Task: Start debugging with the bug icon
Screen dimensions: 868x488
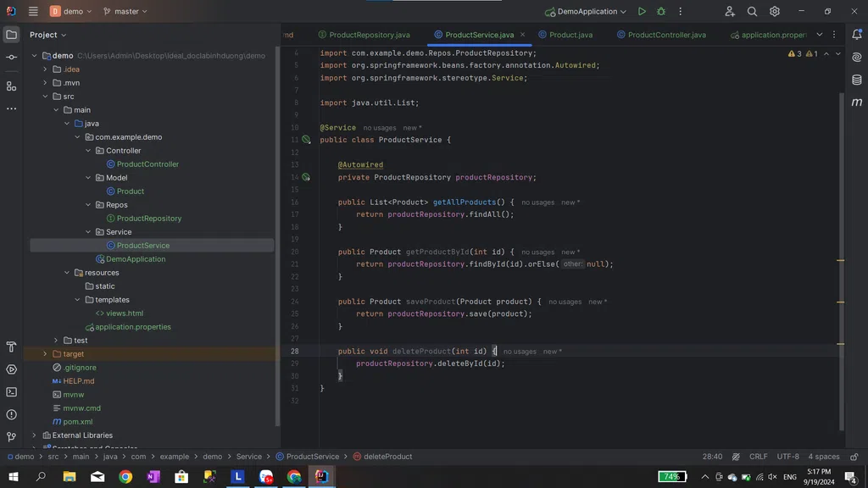Action: pos(661,12)
